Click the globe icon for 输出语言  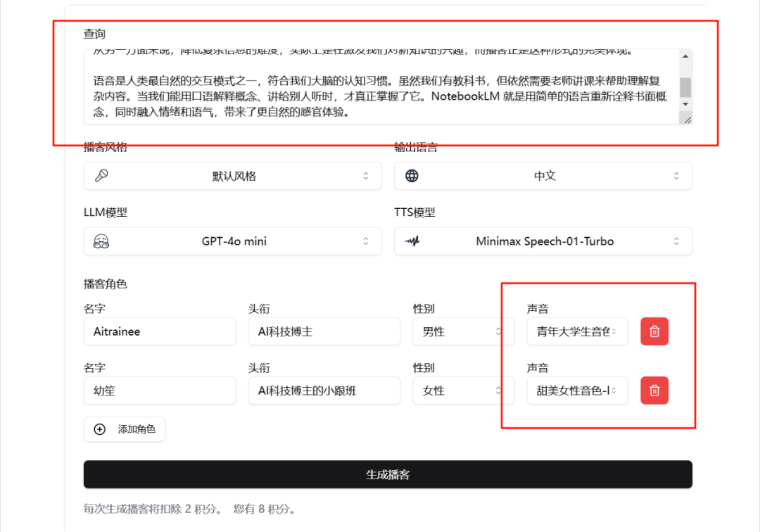[412, 175]
